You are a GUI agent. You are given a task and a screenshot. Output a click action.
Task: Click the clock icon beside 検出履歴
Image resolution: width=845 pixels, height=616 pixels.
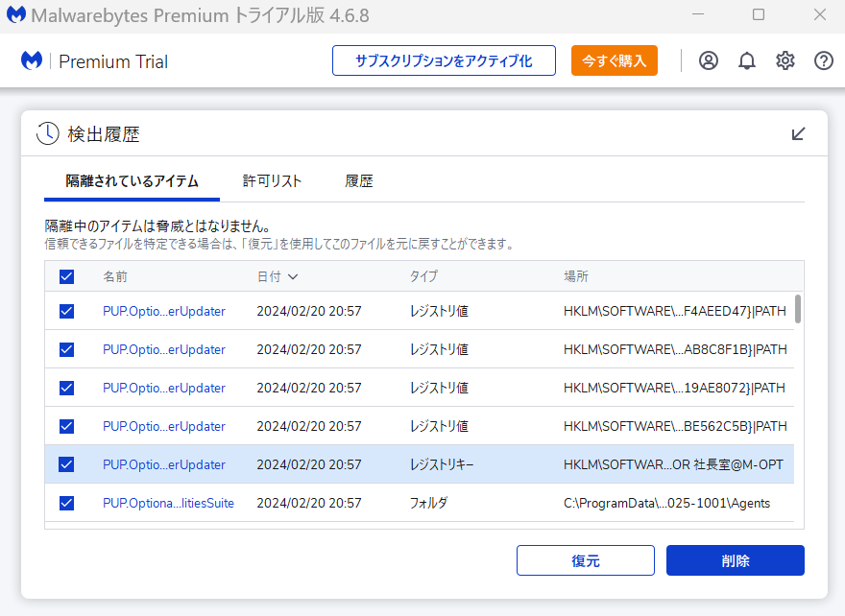(x=48, y=133)
